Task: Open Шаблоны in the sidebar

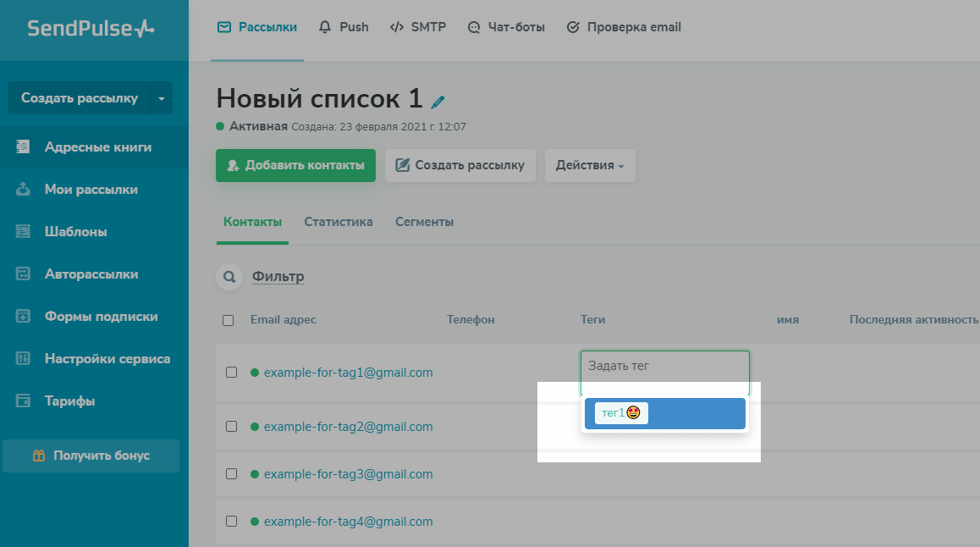Action: [x=75, y=232]
